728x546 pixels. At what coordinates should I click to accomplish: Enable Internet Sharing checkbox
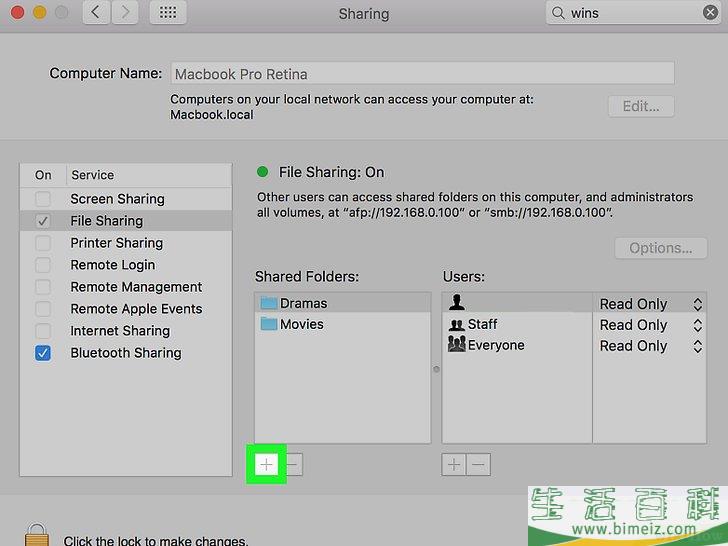[43, 331]
